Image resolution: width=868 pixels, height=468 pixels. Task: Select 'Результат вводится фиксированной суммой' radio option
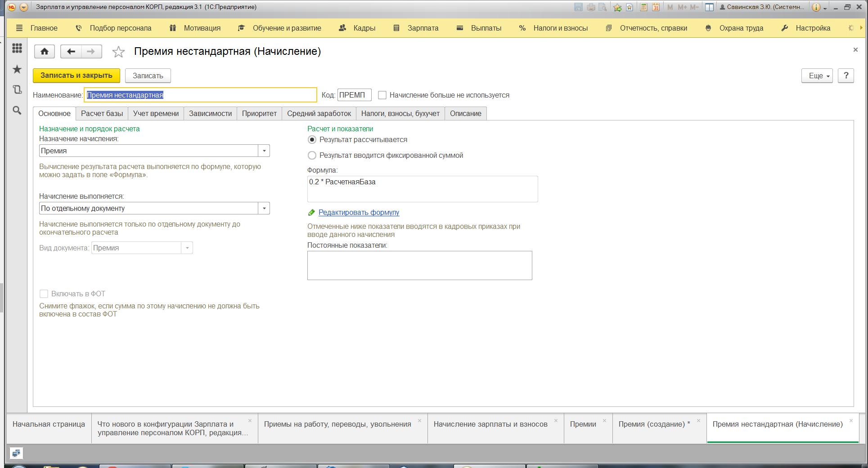pos(312,156)
